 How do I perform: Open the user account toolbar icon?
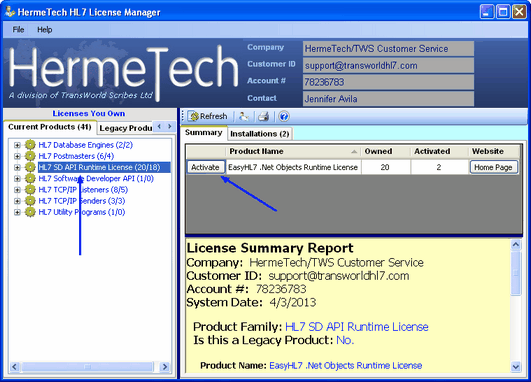coord(243,116)
